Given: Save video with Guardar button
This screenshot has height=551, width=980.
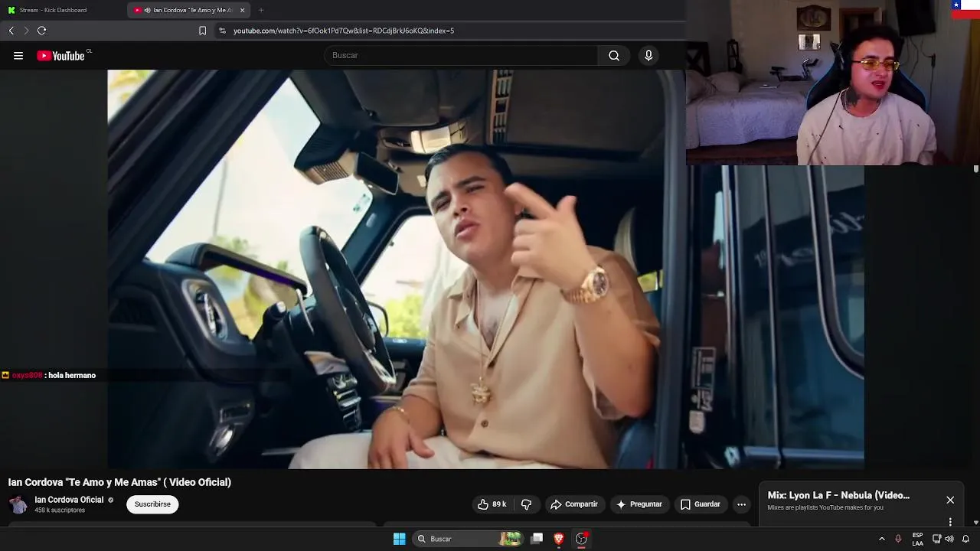Looking at the screenshot, I should [700, 504].
